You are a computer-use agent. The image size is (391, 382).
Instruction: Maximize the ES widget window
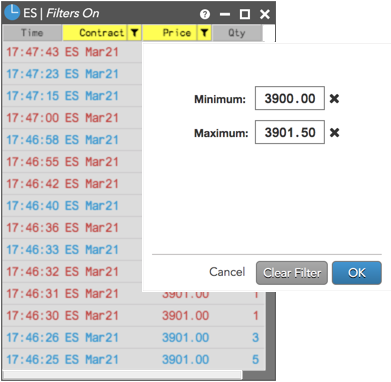pos(245,14)
